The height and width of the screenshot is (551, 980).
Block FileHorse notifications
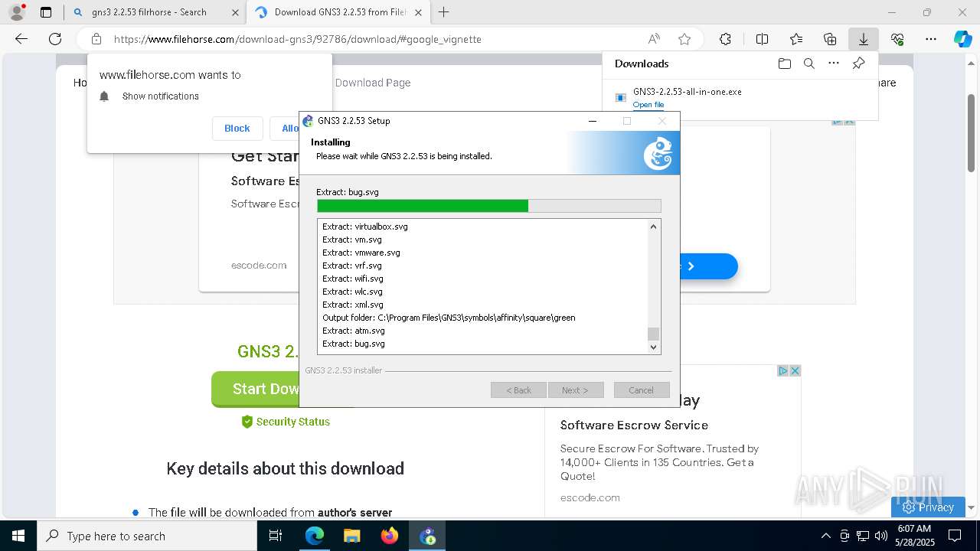[237, 128]
